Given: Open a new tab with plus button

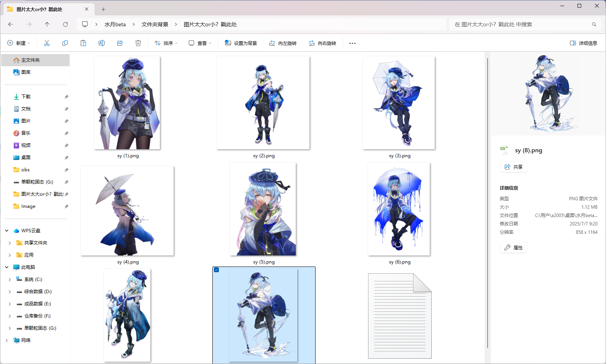Looking at the screenshot, I should click(x=104, y=9).
